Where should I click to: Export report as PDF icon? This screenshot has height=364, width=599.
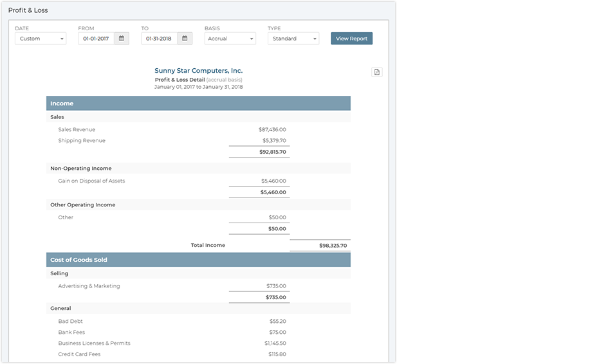(x=376, y=72)
